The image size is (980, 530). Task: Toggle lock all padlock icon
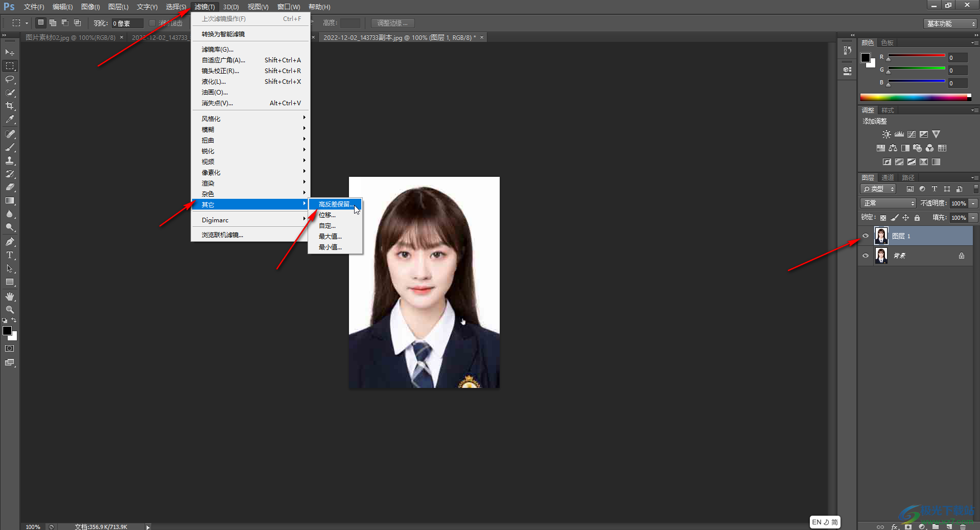[917, 218]
